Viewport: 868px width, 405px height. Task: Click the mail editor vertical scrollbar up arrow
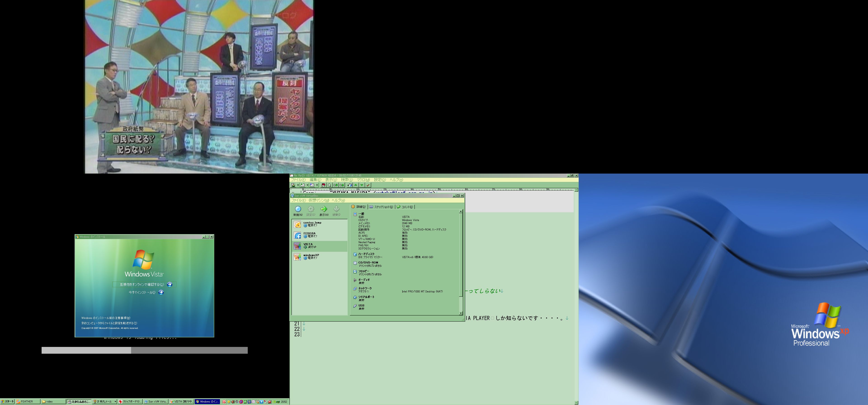tap(576, 190)
